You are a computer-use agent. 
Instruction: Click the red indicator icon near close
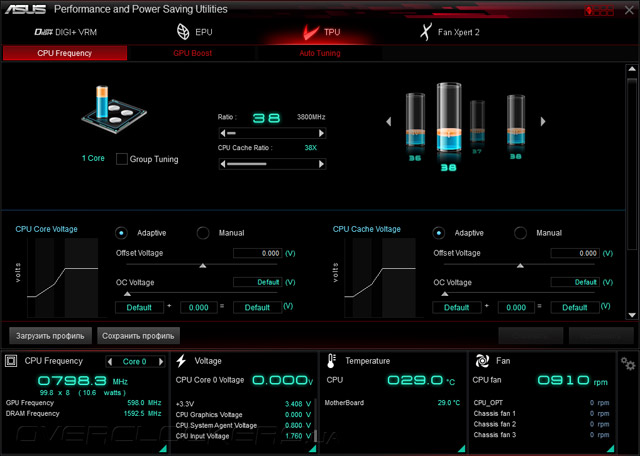coord(600,11)
